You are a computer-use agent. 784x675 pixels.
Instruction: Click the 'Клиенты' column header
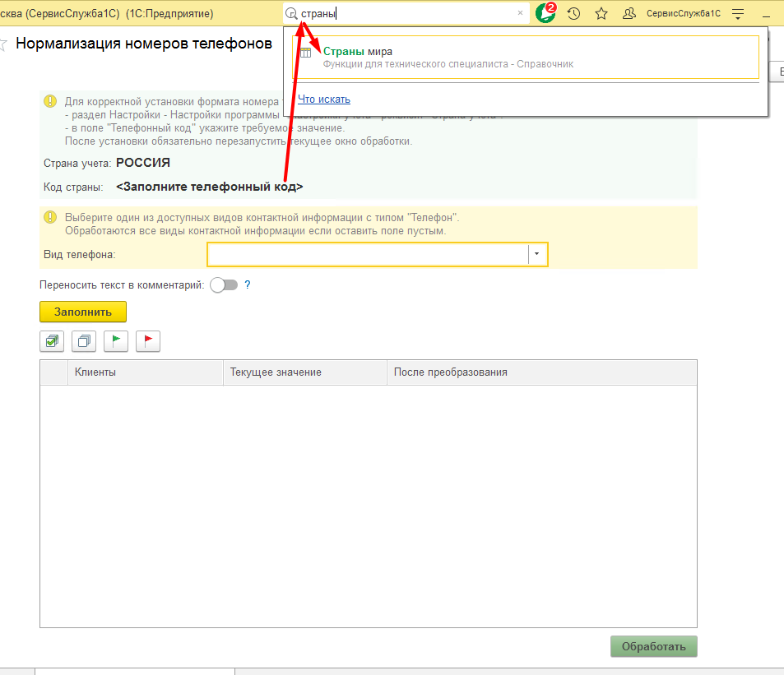(145, 372)
